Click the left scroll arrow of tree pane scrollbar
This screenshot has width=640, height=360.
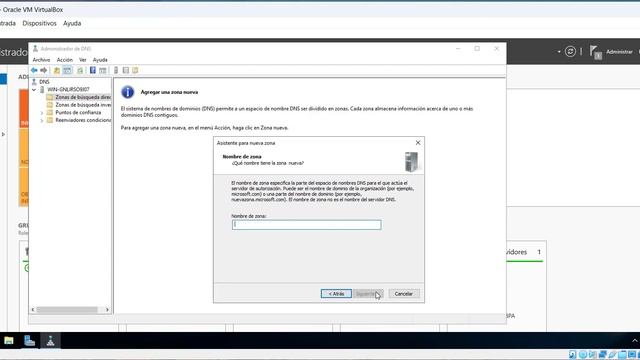33,310
